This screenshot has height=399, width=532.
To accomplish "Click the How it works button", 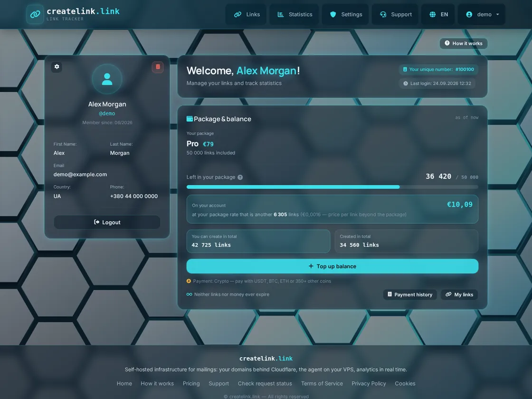I will click(464, 43).
